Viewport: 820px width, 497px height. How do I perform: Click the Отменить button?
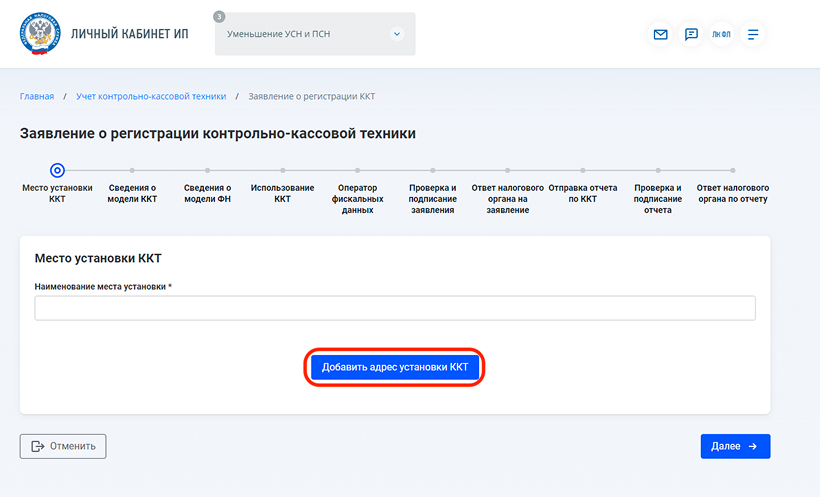(63, 446)
